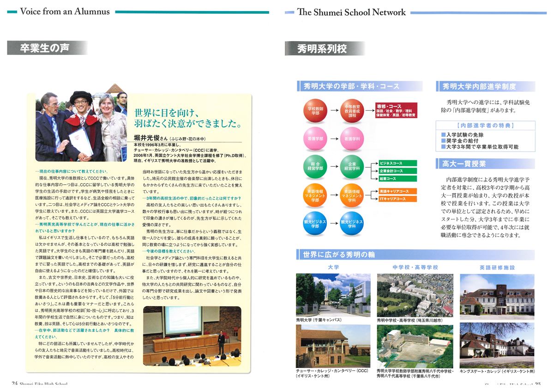Select the 秀明系列校 section title
The width and height of the screenshot is (554, 392).
click(x=322, y=48)
